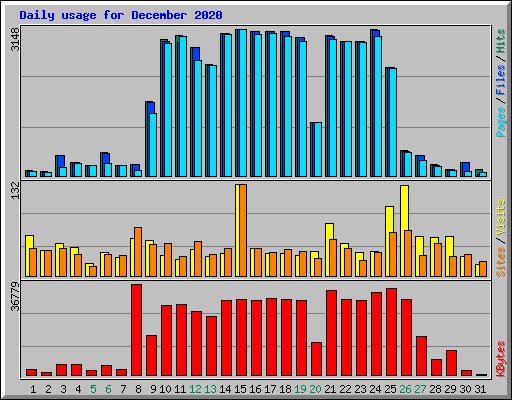This screenshot has height=400, width=512.
Task: Select the cyan pages bar for day 20
Action: point(318,149)
